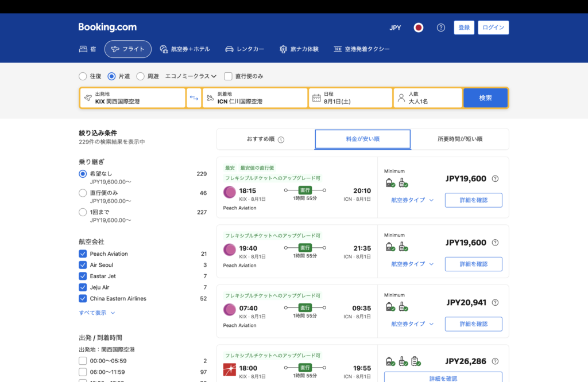
Task: Click the Japan flag language icon
Action: click(419, 28)
